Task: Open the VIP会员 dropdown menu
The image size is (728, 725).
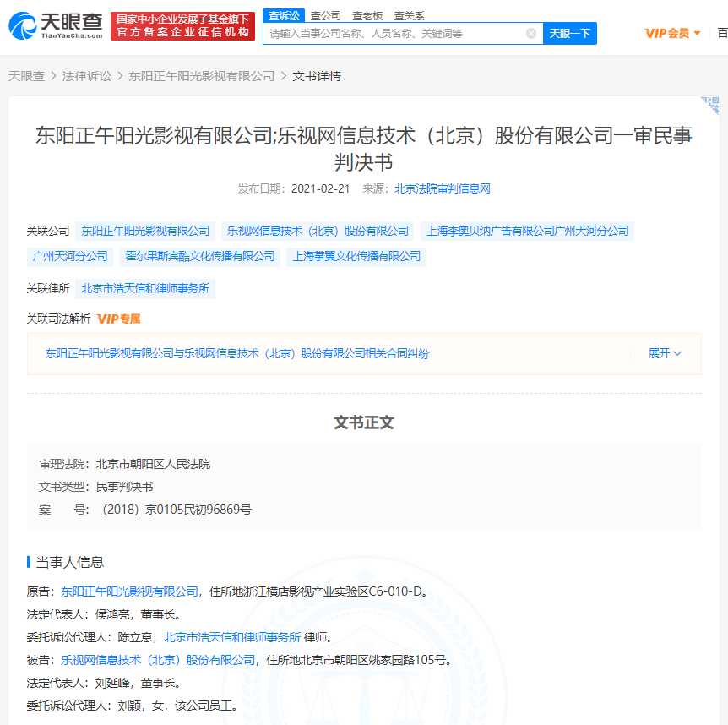Action: click(x=672, y=34)
